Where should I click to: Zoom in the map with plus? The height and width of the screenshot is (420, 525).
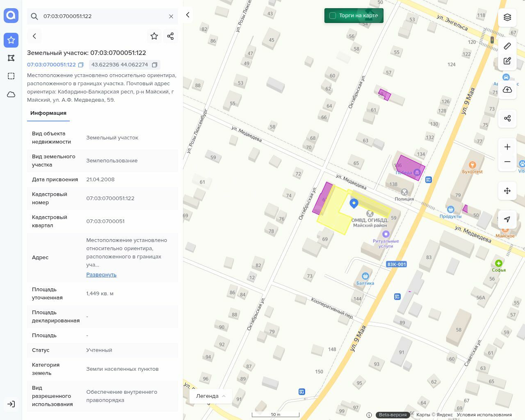tap(507, 147)
